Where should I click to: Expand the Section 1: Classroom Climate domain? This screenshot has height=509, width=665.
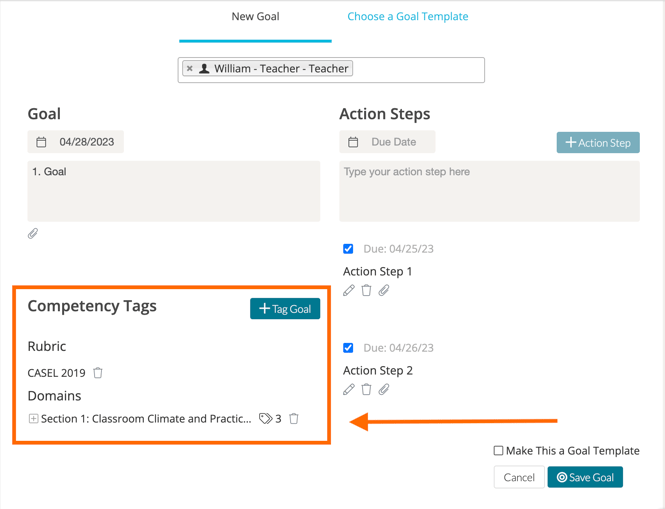tap(33, 419)
